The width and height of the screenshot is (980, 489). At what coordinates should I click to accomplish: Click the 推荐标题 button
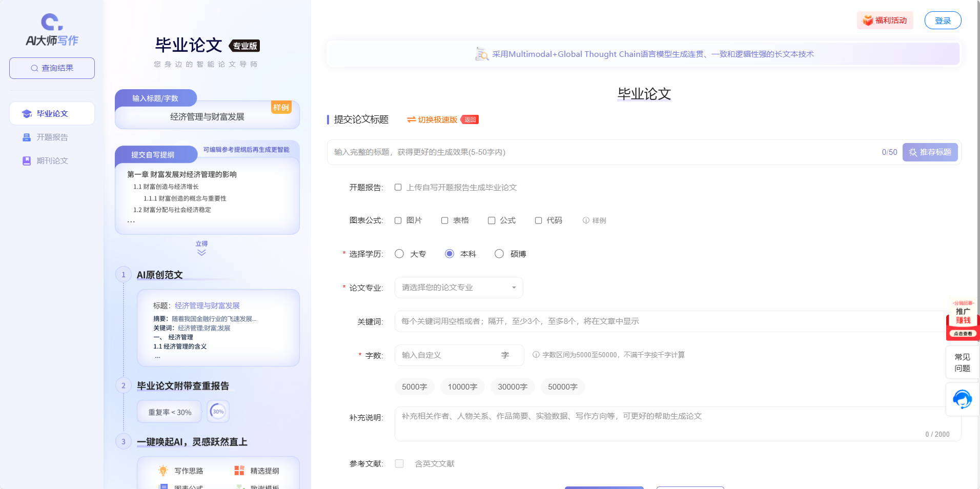(x=930, y=152)
